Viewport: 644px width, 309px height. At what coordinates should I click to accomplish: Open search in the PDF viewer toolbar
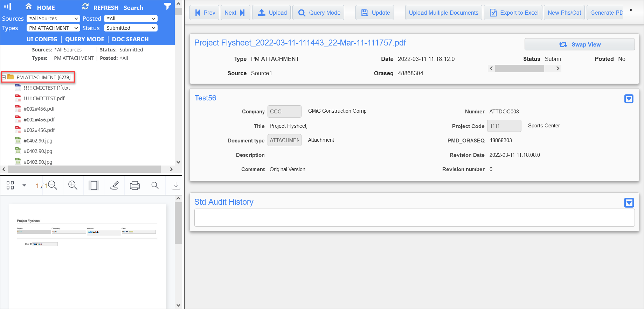(155, 185)
